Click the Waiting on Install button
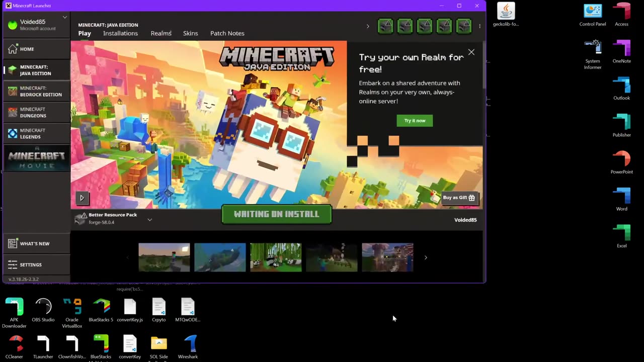The height and width of the screenshot is (362, 644). (277, 214)
